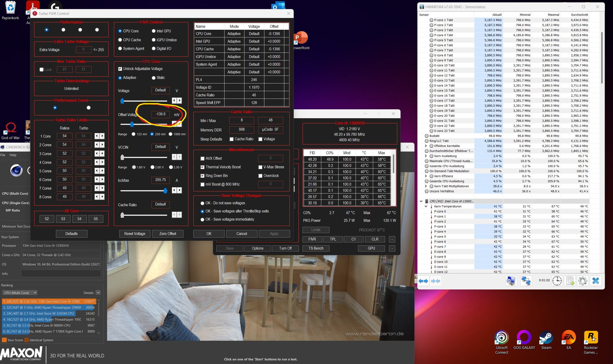Check Non Turbo Ratio Lock box
Image resolution: width=613 pixels, height=364 pixels.
point(42,70)
